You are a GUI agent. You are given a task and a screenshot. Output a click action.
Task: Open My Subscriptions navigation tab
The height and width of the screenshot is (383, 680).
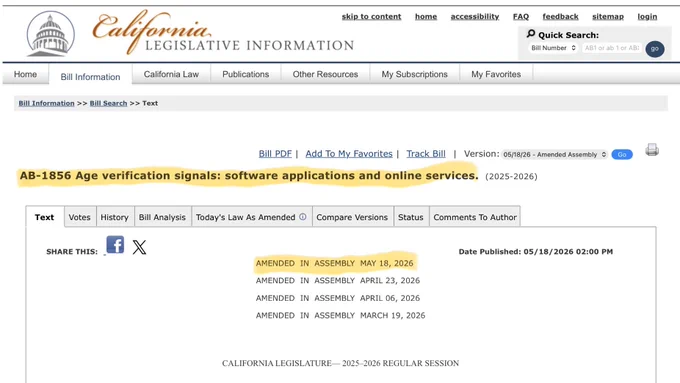coord(415,74)
